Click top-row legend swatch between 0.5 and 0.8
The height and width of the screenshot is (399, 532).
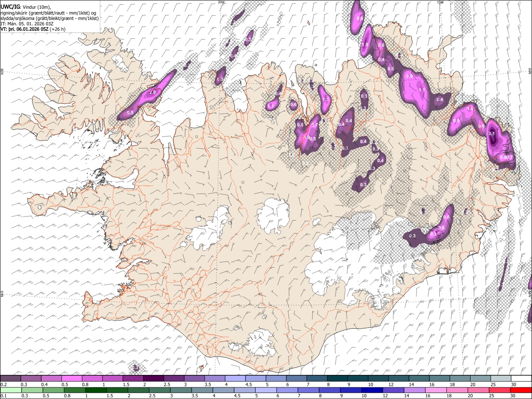point(71,379)
